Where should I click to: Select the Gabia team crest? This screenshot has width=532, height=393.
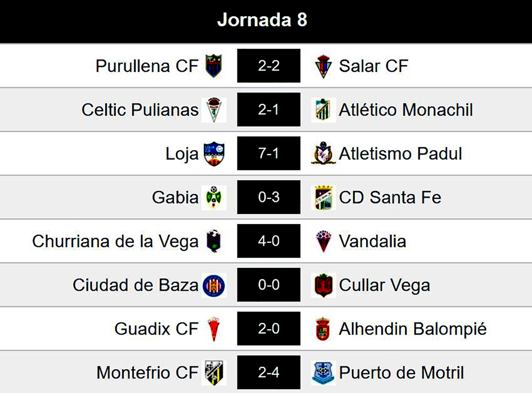[214, 197]
